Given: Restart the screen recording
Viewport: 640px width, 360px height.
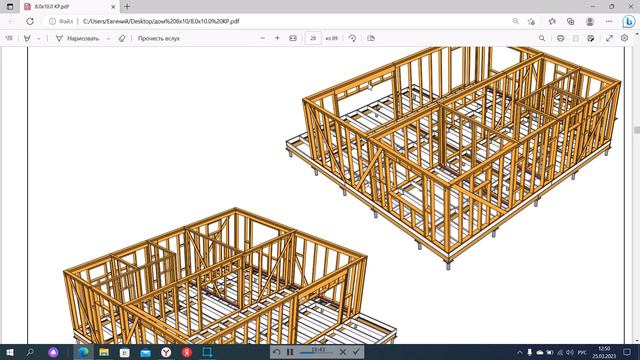Looking at the screenshot, I should [276, 352].
